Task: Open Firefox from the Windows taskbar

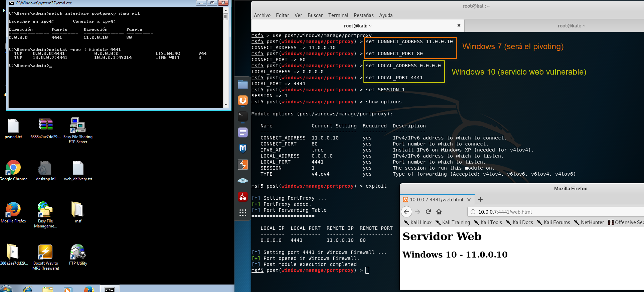Action: point(89,289)
